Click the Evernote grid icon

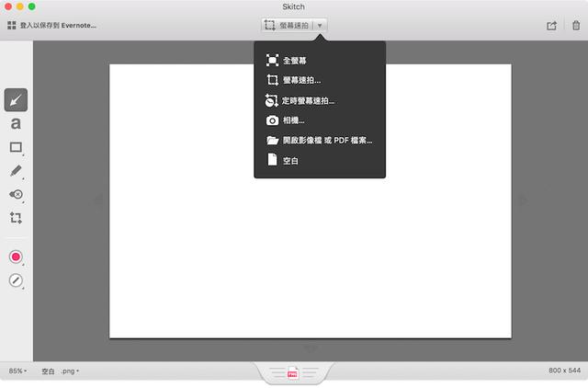coord(12,26)
